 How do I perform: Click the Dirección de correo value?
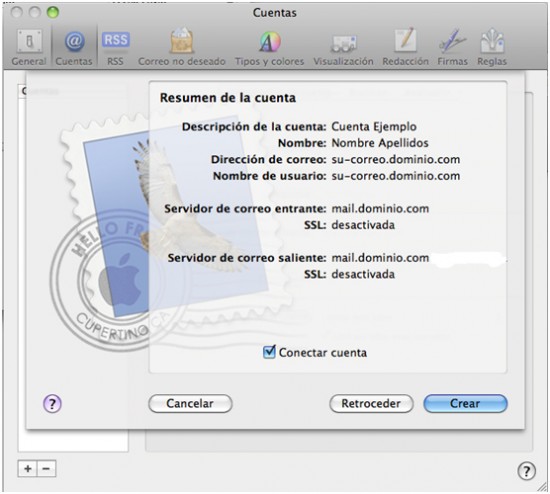click(396, 160)
